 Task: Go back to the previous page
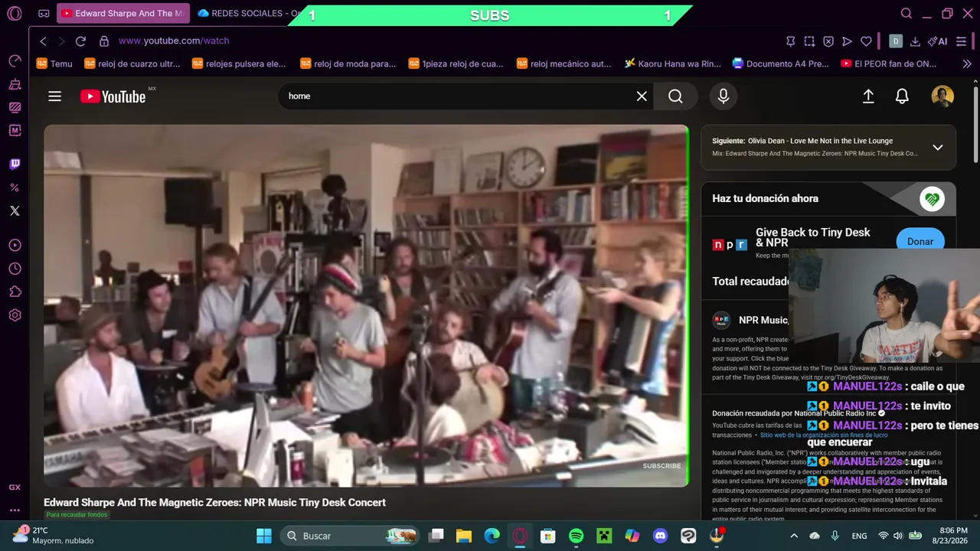43,41
